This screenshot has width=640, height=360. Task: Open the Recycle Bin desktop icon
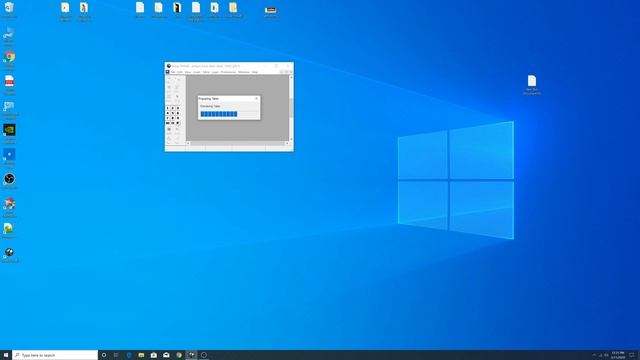(x=9, y=10)
